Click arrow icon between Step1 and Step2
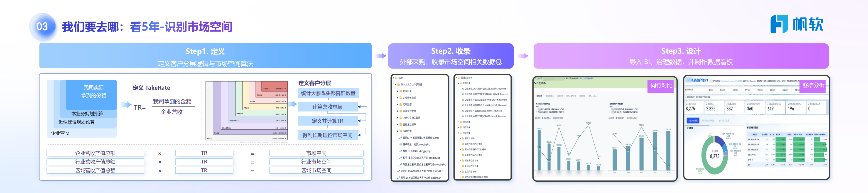Screen dimensions: 868x193 coord(380,56)
